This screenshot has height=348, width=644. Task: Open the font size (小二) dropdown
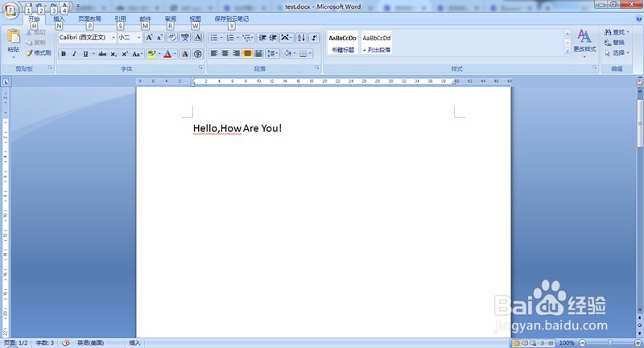[x=138, y=37]
